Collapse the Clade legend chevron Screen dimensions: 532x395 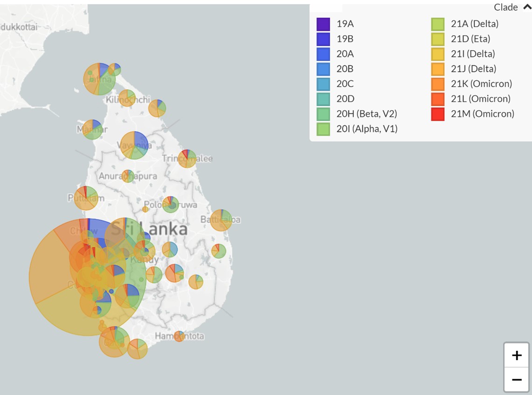tap(526, 7)
